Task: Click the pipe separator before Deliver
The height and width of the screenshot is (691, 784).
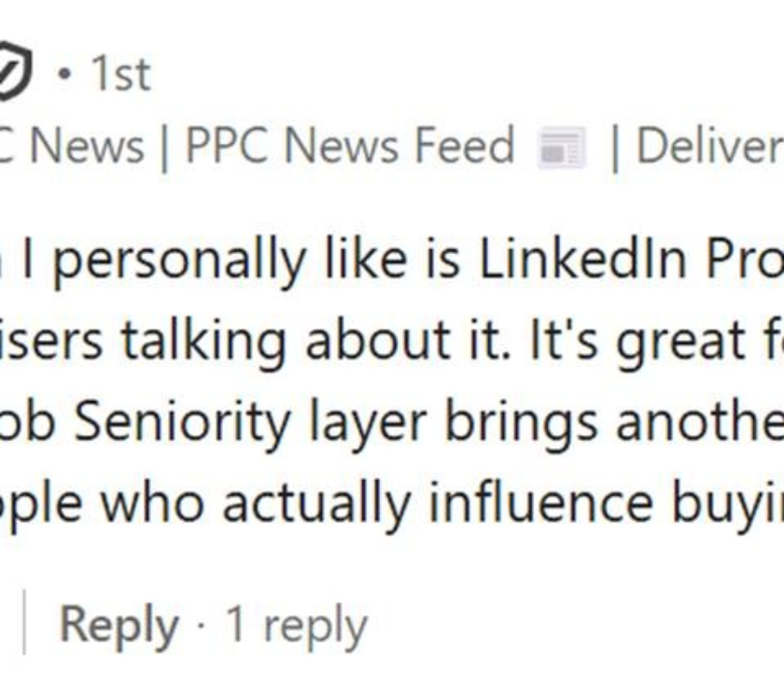Action: [x=615, y=148]
